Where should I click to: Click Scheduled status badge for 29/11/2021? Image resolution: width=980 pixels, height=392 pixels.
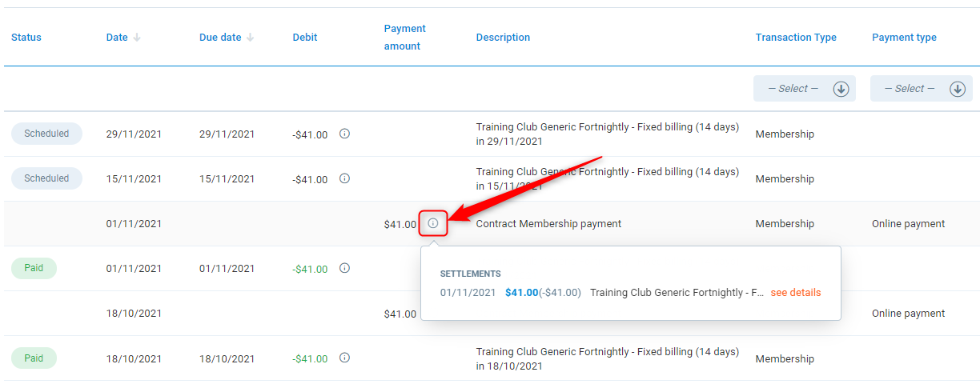(46, 134)
